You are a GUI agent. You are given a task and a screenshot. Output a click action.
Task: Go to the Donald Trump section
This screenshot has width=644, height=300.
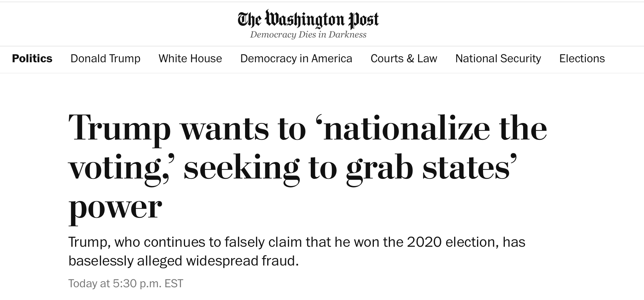[x=105, y=58]
